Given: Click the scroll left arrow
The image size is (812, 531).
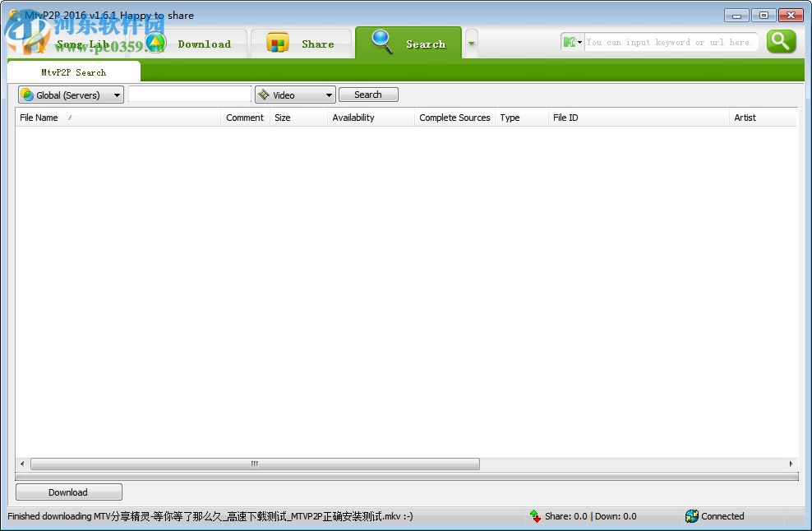Looking at the screenshot, I should click(x=21, y=464).
